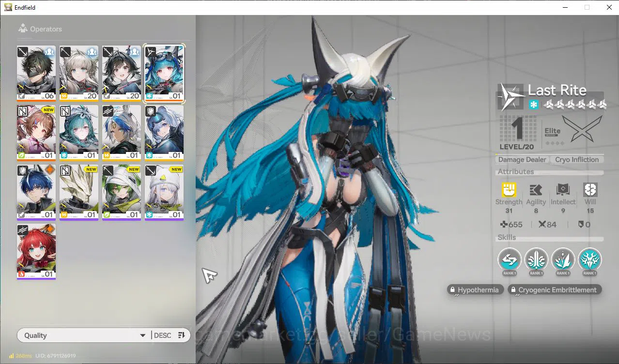Click the defense value 0

pos(585,225)
